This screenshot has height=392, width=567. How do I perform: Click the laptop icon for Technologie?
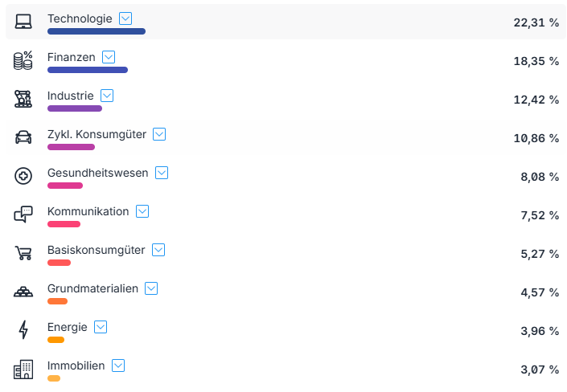[x=23, y=22]
